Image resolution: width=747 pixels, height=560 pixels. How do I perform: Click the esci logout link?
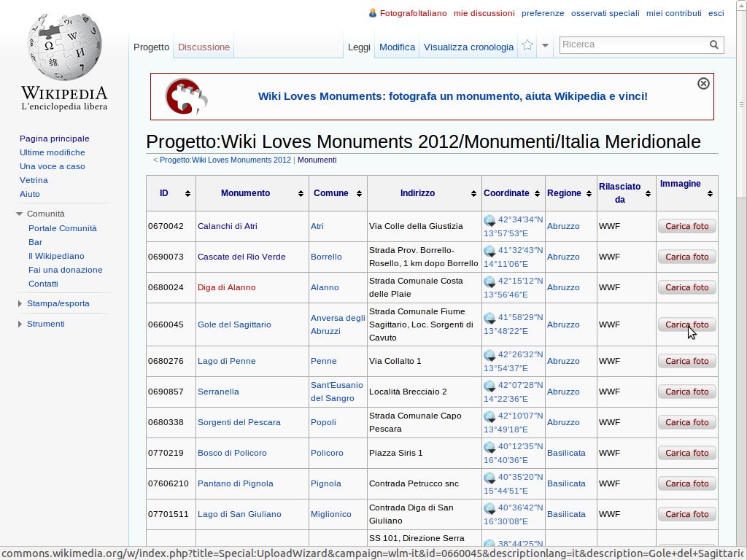pyautogui.click(x=716, y=13)
